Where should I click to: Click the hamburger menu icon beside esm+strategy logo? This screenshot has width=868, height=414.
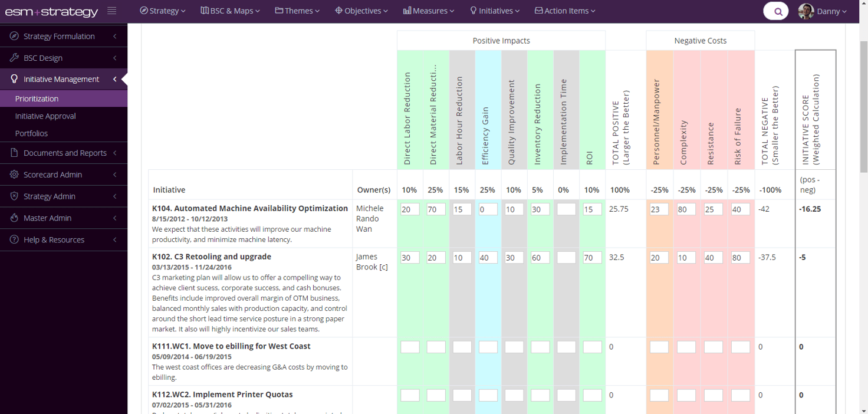tap(111, 9)
